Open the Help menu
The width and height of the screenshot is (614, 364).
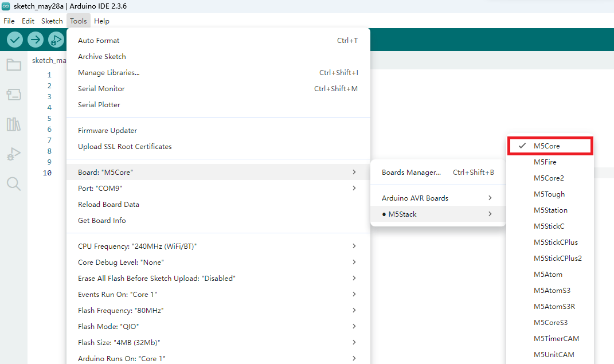(102, 21)
